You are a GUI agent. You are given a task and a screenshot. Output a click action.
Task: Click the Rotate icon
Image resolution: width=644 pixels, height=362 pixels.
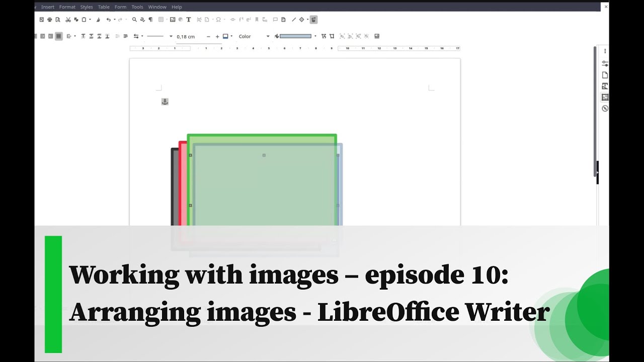pos(324,36)
